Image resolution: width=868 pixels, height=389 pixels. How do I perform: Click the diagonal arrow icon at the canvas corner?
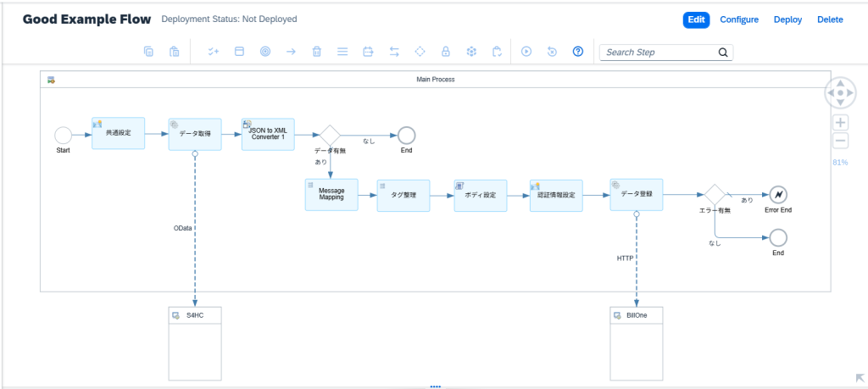click(860, 378)
